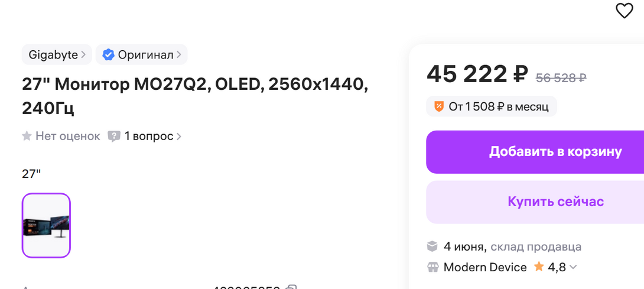Image resolution: width=644 pixels, height=289 pixels.
Task: Open the Gigabyte brand page
Action: tap(53, 55)
